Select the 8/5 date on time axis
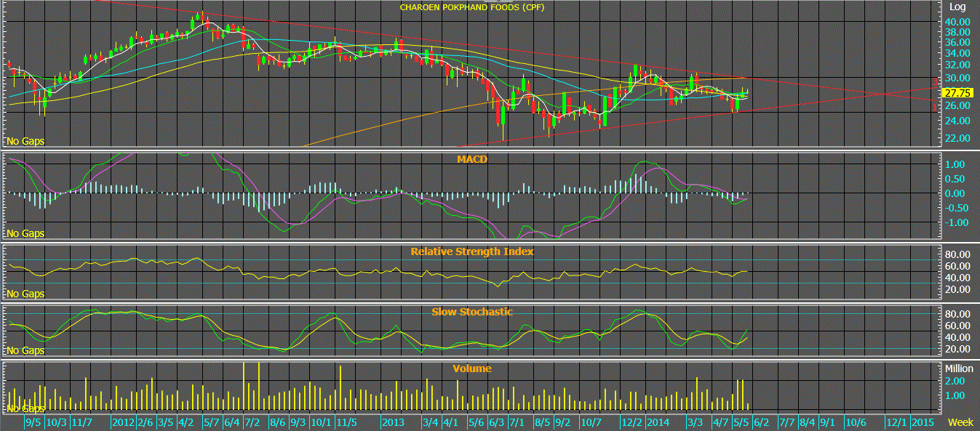Viewport: 980px width, 431px height. click(x=542, y=422)
